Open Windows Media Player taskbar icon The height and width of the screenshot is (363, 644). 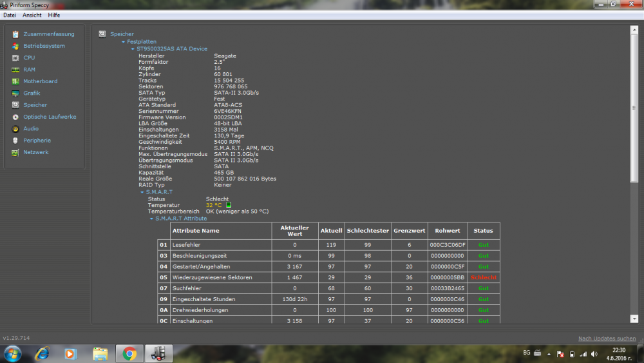point(70,353)
